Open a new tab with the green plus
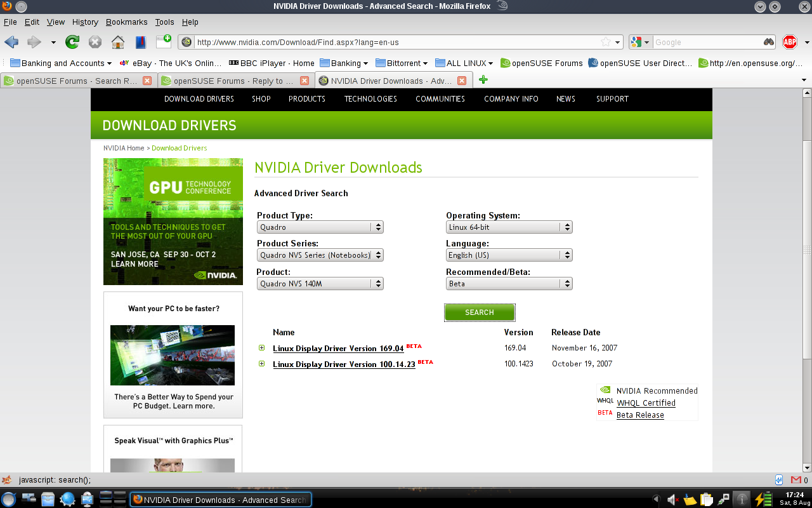Viewport: 812px width, 508px height. pyautogui.click(x=483, y=80)
